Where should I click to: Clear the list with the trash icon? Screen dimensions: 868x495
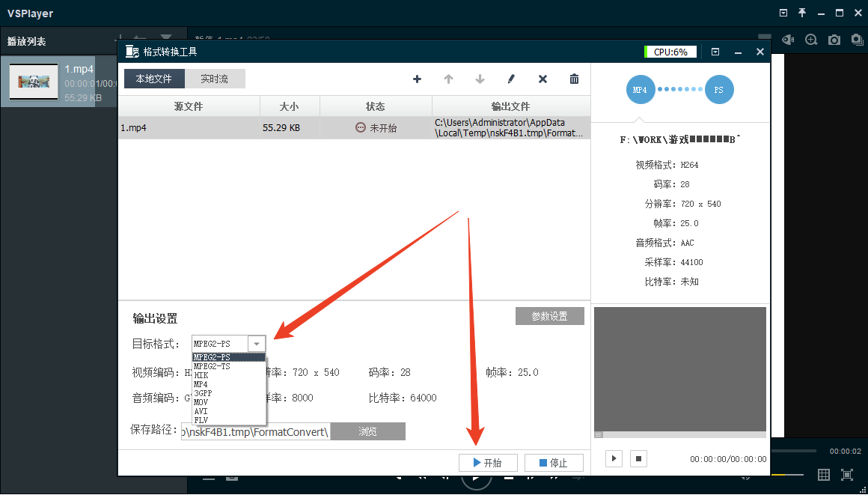point(574,79)
